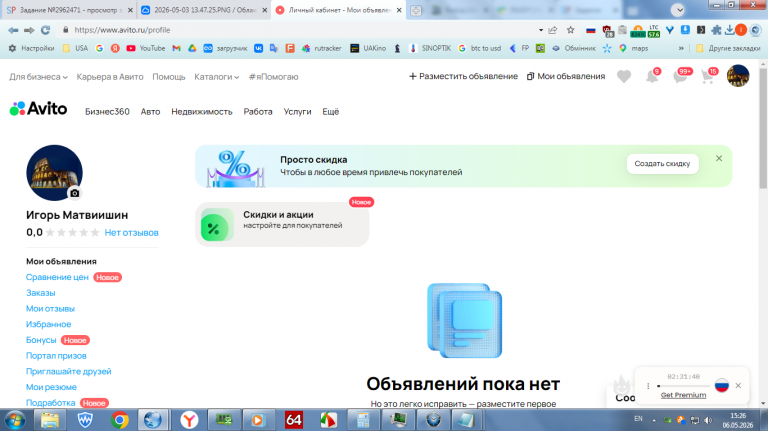The image size is (768, 431).
Task: Open Заказы link
Action: point(41,293)
